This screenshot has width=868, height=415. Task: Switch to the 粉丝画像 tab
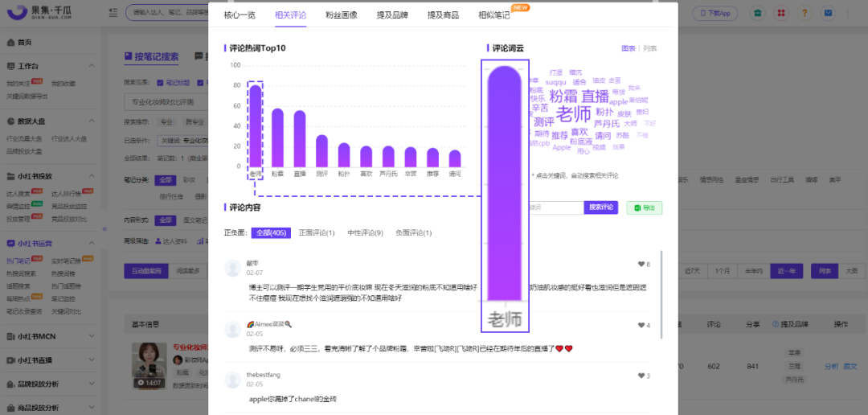[342, 15]
